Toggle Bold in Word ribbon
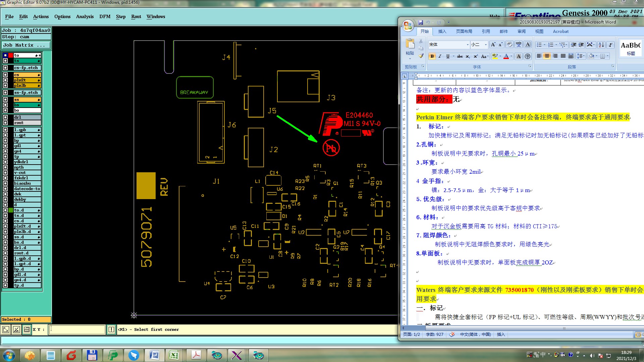Viewport: 644px width, 362px height. point(432,56)
